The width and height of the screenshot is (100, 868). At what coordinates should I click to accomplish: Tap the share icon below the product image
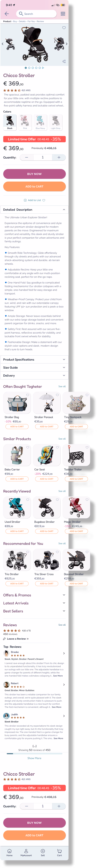(64, 61)
